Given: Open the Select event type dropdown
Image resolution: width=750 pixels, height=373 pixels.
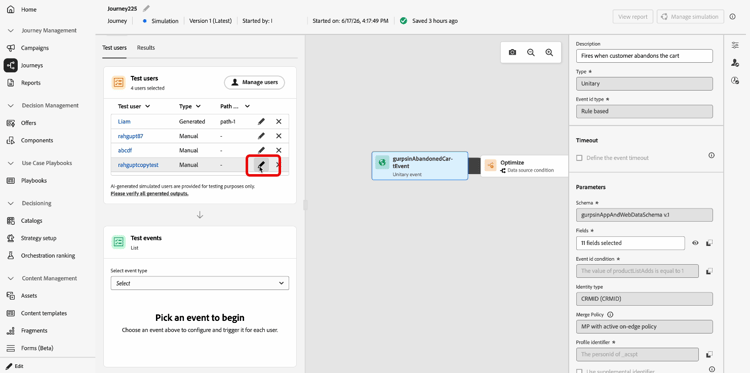Looking at the screenshot, I should (x=200, y=283).
